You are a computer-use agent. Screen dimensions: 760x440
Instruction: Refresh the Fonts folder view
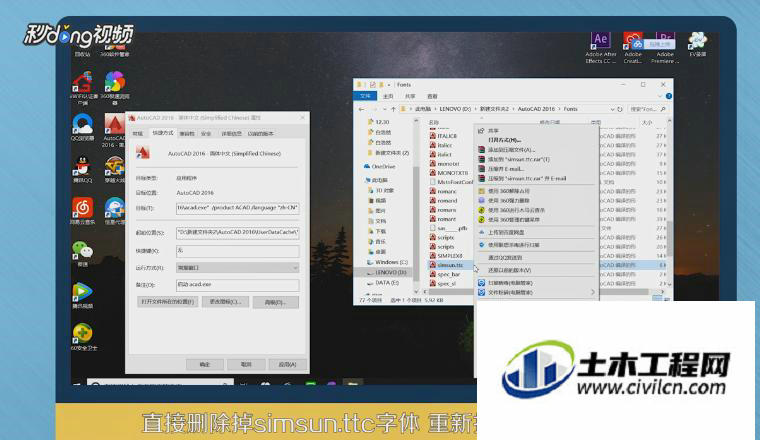(619, 109)
